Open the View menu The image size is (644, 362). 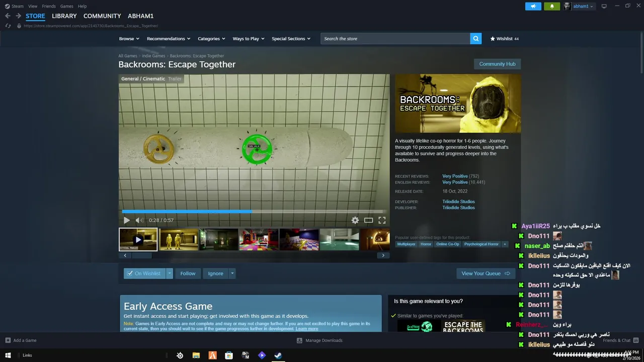[33, 6]
